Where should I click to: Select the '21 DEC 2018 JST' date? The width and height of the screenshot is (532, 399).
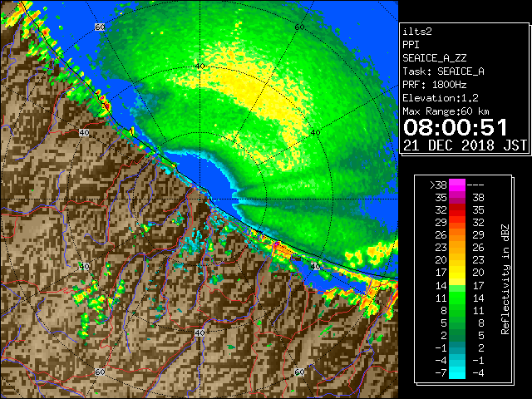click(465, 145)
